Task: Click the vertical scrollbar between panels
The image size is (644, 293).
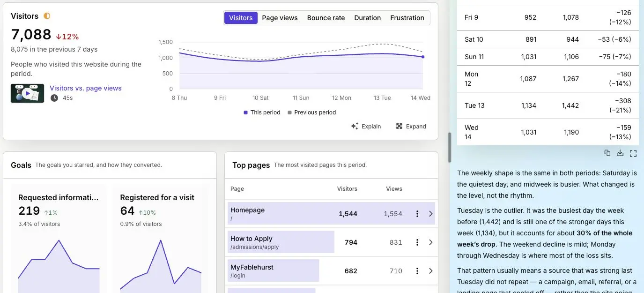Action: pyautogui.click(x=450, y=147)
